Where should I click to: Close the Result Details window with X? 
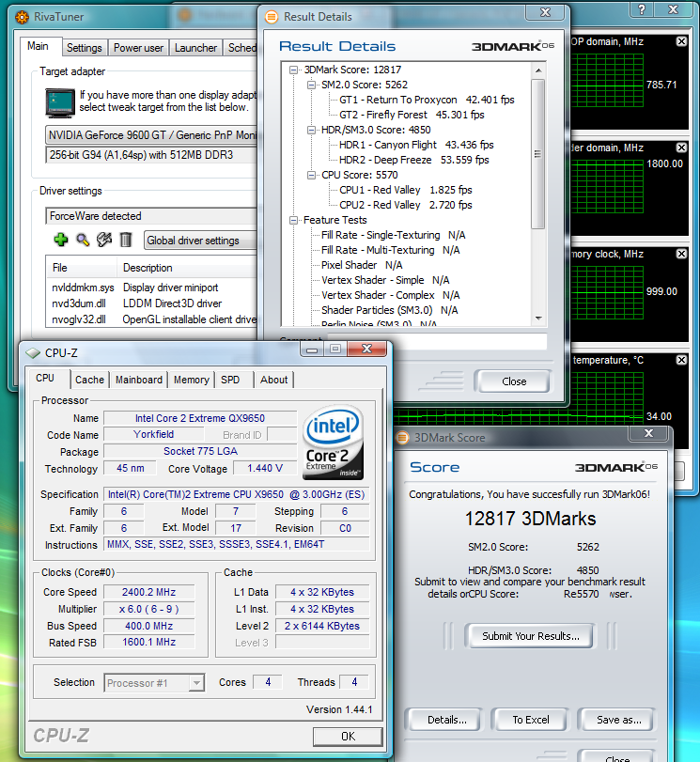pyautogui.click(x=545, y=12)
